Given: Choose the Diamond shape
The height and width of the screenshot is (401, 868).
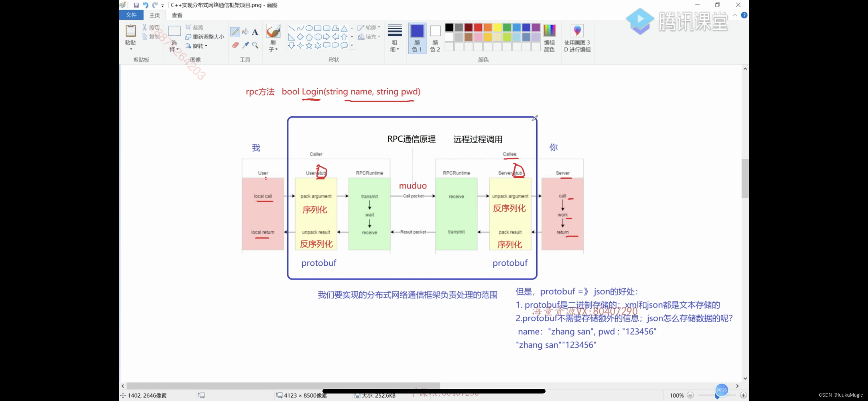Looking at the screenshot, I should click(x=300, y=37).
